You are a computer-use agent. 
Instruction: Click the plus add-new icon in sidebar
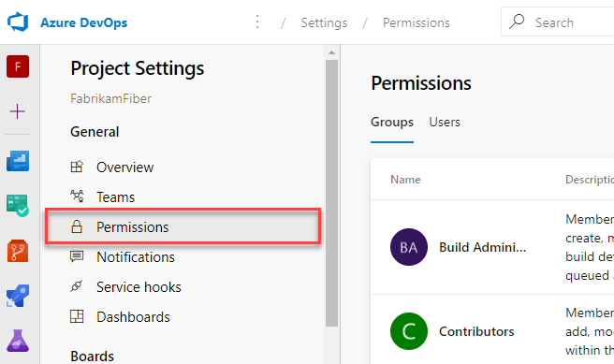tap(17, 111)
